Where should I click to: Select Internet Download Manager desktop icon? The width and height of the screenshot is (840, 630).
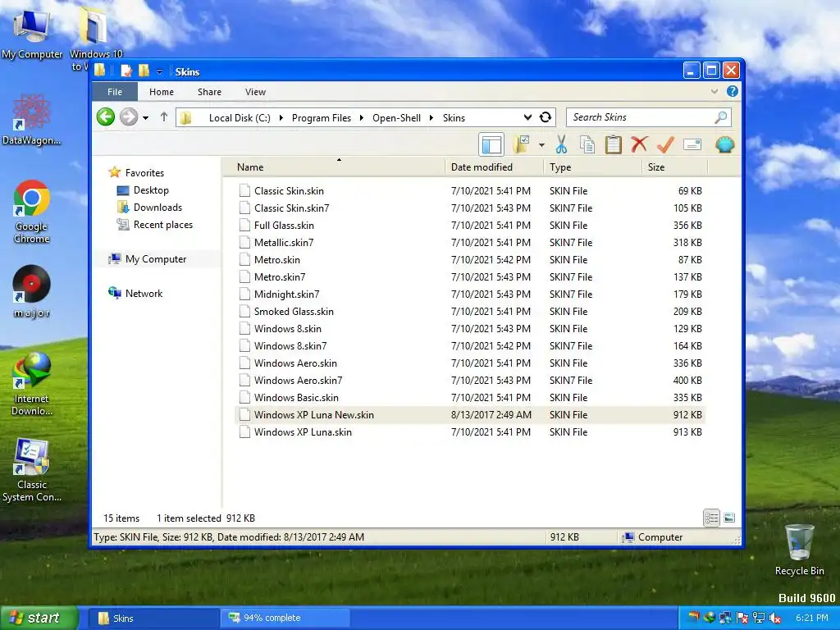point(32,384)
